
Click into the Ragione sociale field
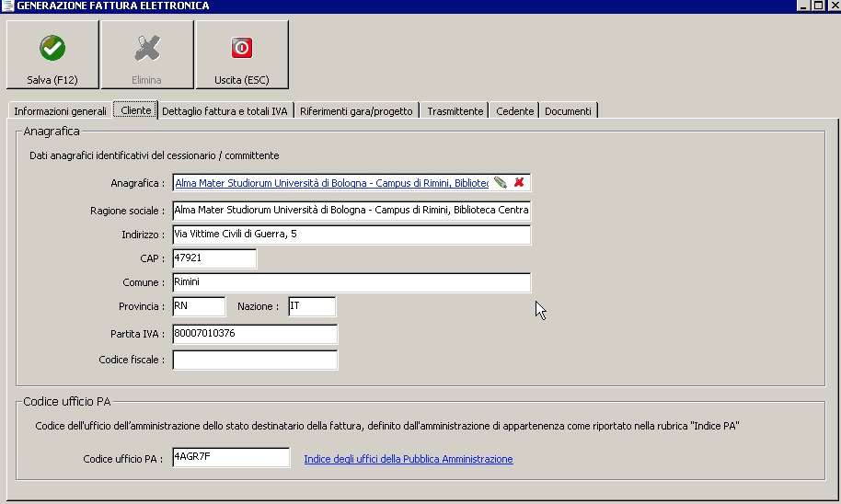pos(351,211)
